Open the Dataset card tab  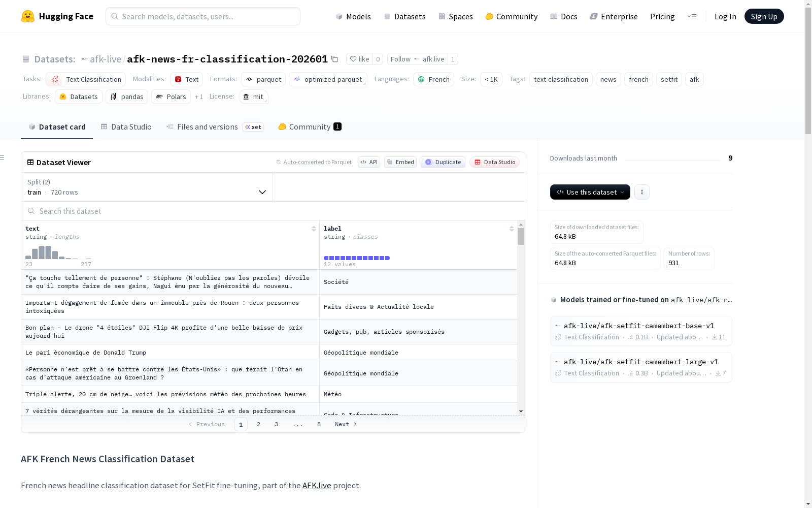pyautogui.click(x=57, y=126)
